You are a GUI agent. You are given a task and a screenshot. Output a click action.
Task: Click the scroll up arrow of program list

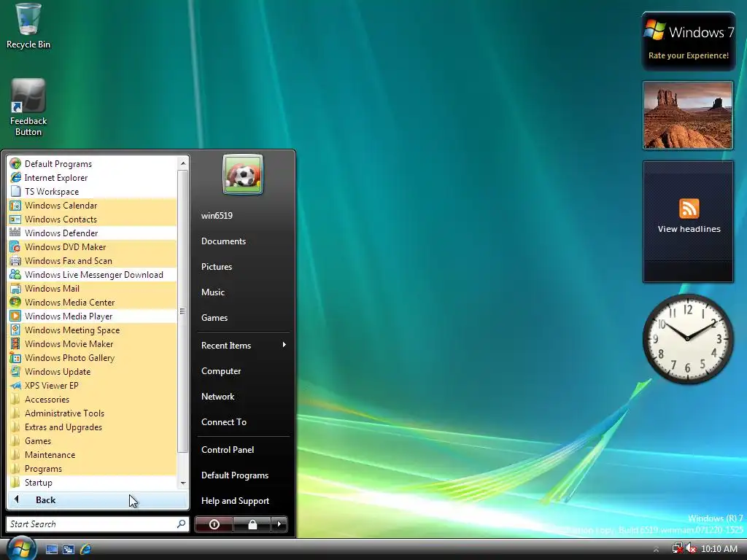click(183, 163)
